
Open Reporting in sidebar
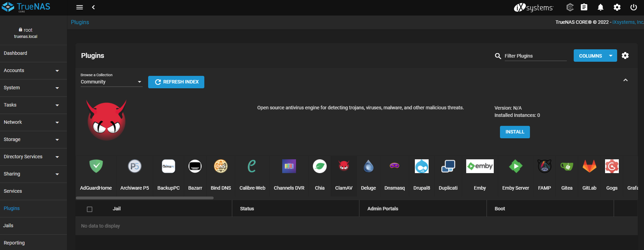click(x=33, y=242)
